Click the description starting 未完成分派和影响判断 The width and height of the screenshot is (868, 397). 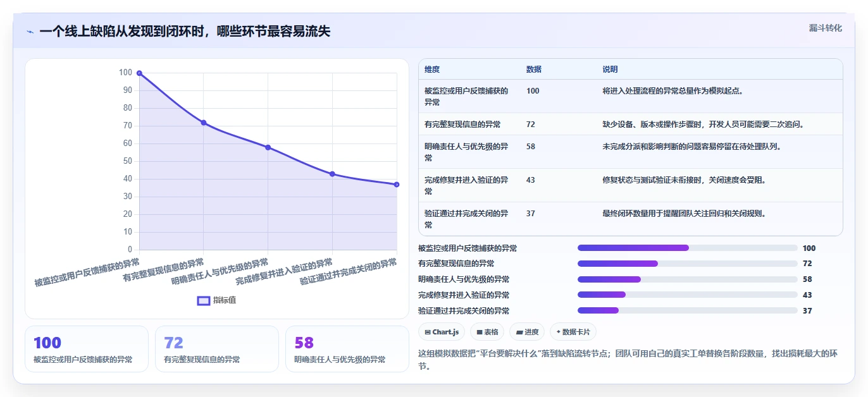691,147
